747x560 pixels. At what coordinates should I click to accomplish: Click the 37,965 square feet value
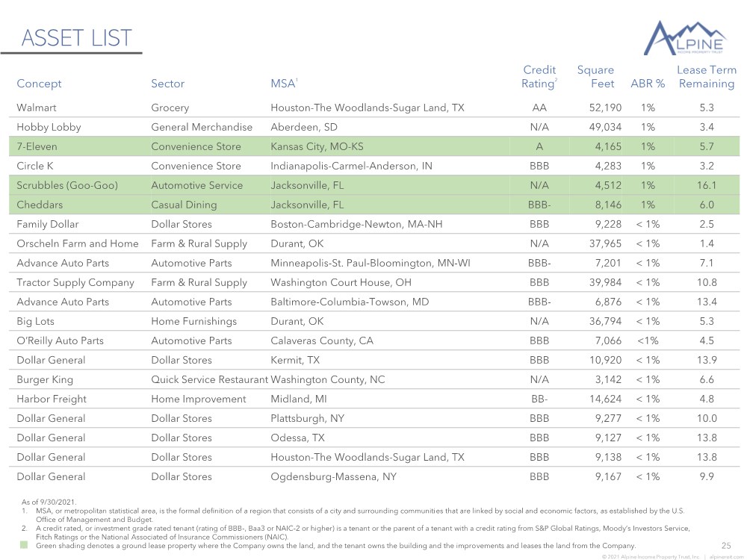coord(605,244)
